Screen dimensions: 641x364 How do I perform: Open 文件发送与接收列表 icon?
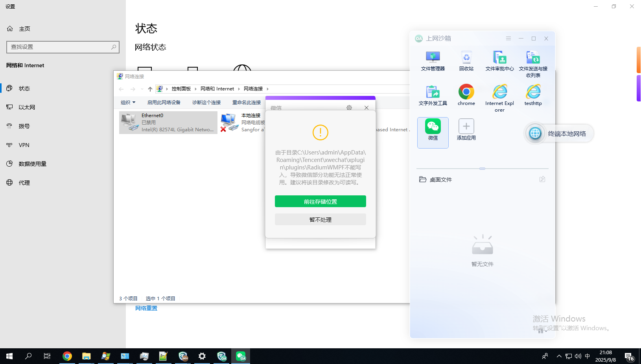533,58
